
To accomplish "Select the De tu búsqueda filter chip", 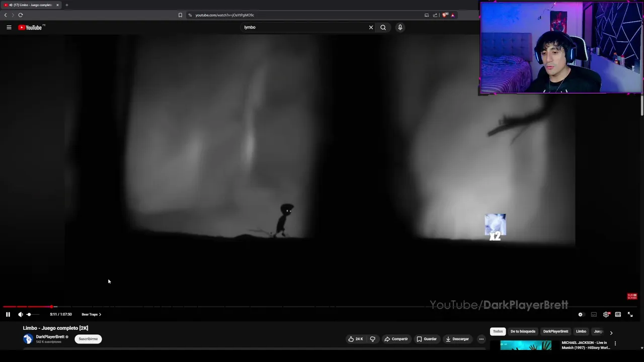I will pyautogui.click(x=523, y=331).
